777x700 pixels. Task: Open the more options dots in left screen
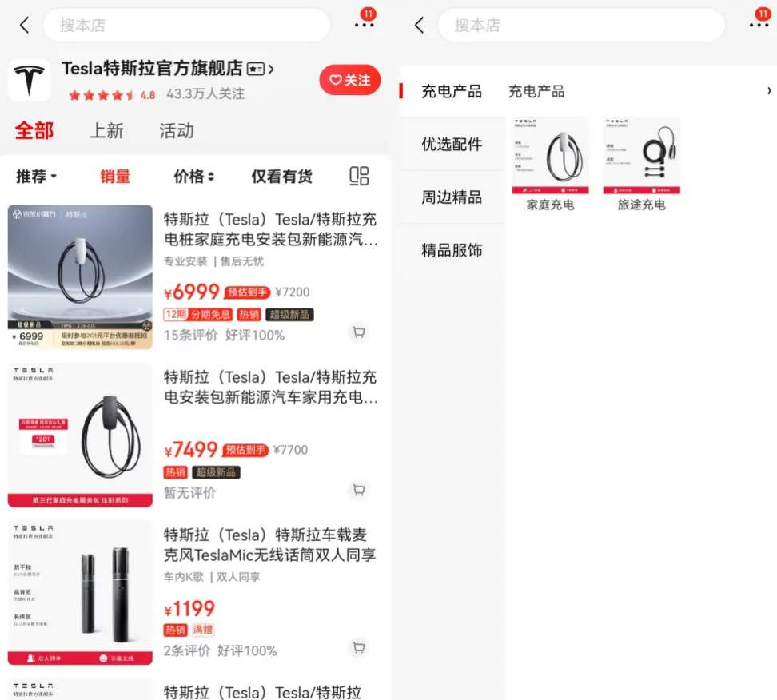365,25
